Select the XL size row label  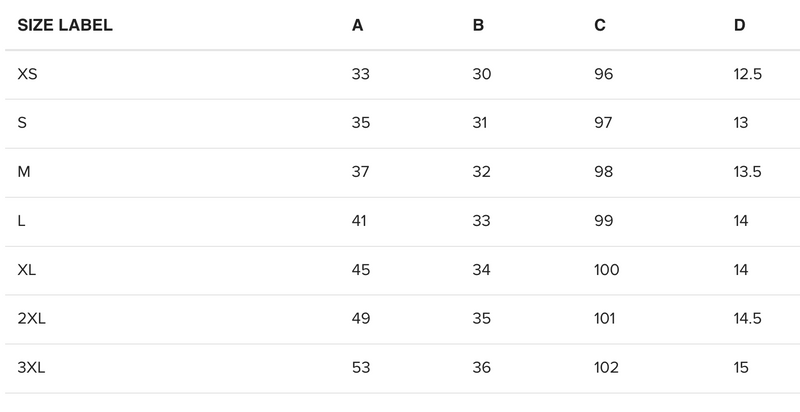(27, 270)
